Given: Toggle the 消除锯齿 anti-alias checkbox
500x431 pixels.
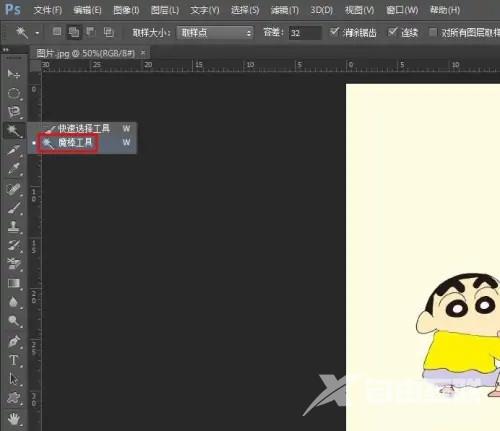Looking at the screenshot, I should coord(334,32).
